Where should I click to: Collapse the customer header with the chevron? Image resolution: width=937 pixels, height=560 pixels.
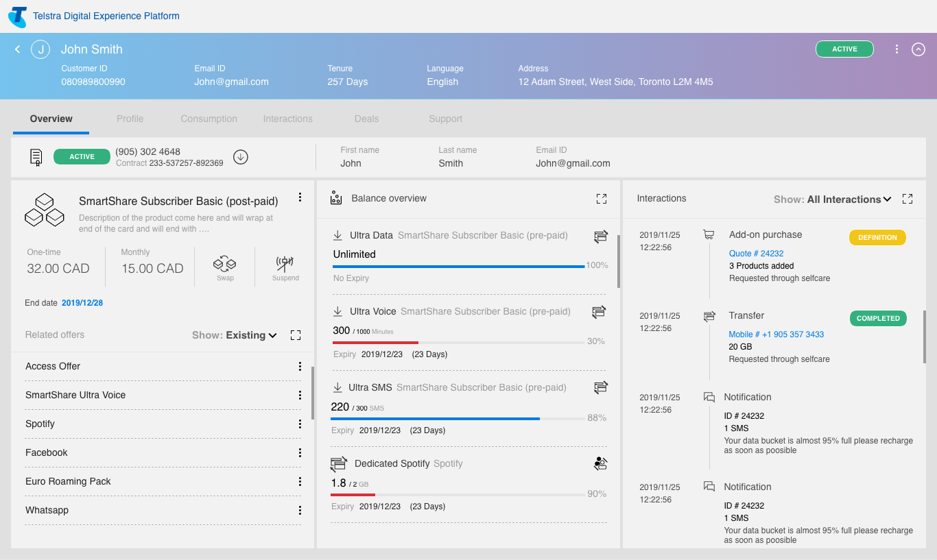pos(918,49)
